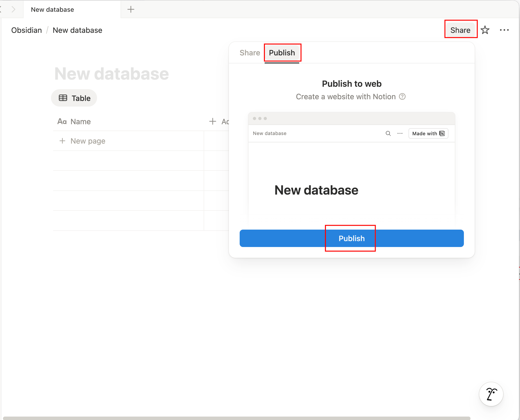This screenshot has width=520, height=420.
Task: Click the horizontal scrollbar at bottom
Action: (236, 418)
